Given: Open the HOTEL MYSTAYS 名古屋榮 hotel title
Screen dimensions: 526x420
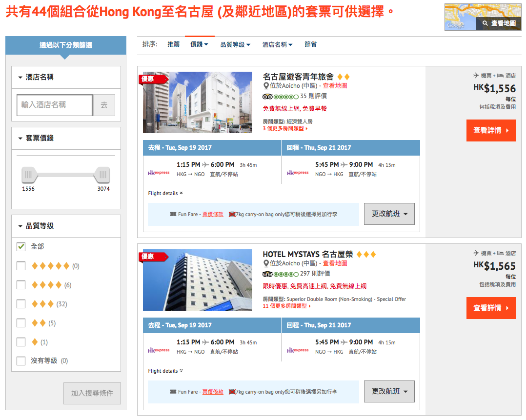Looking at the screenshot, I should [x=308, y=254].
